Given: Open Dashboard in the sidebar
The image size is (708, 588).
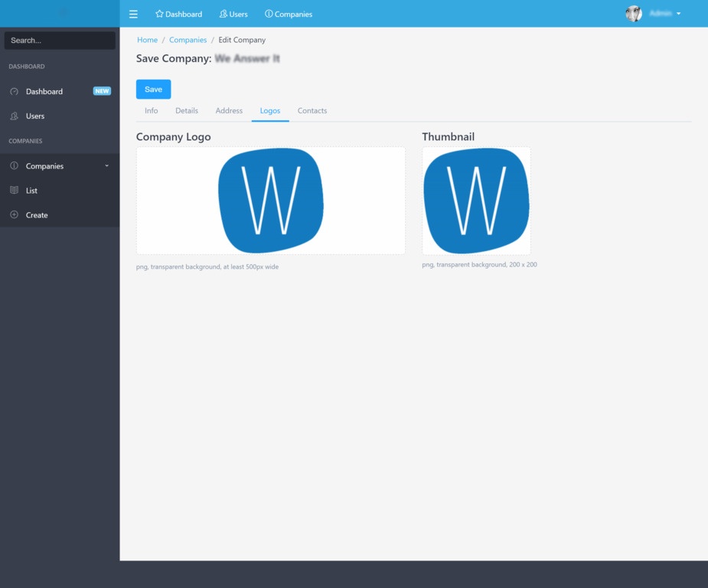Looking at the screenshot, I should click(60, 91).
